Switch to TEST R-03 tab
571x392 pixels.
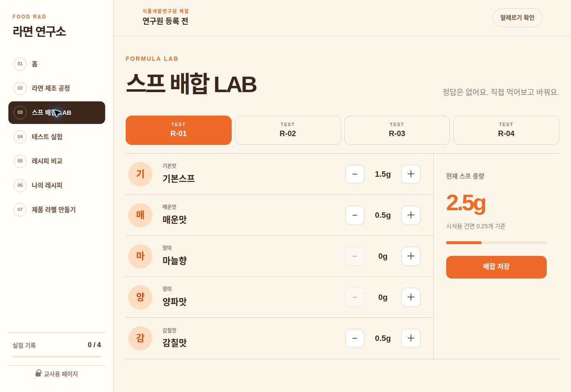pos(397,130)
